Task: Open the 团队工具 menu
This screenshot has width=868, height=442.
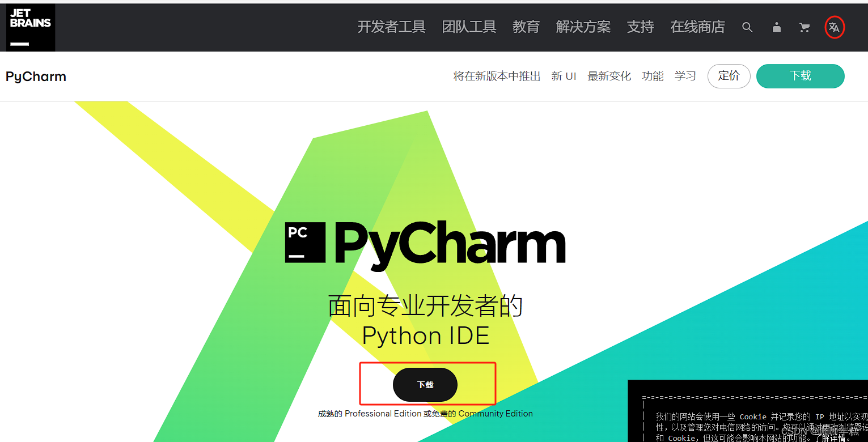Action: [x=469, y=27]
